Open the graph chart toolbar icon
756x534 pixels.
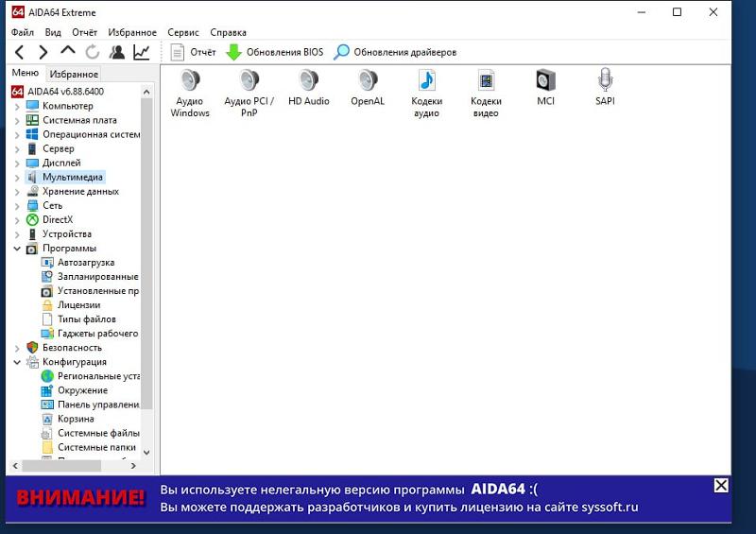(141, 52)
